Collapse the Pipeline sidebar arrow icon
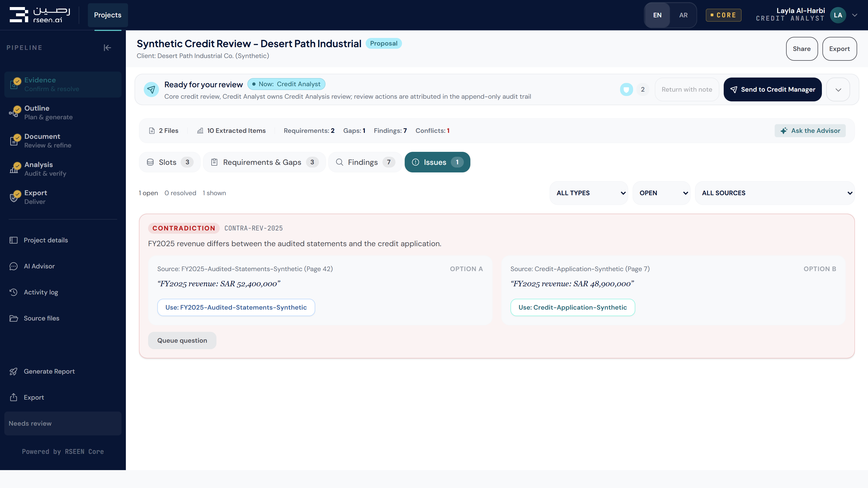The image size is (868, 488). 107,48
